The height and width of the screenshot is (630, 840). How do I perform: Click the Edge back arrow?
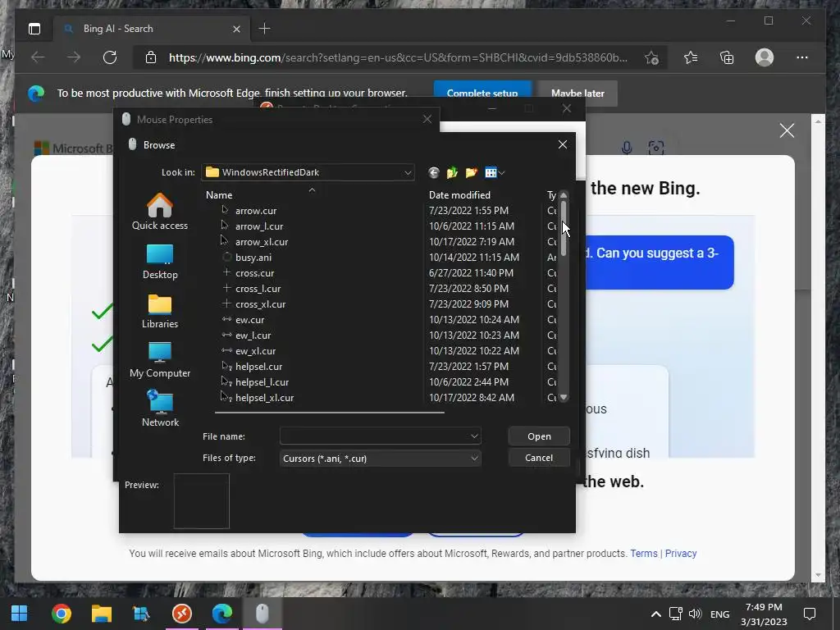(38, 57)
